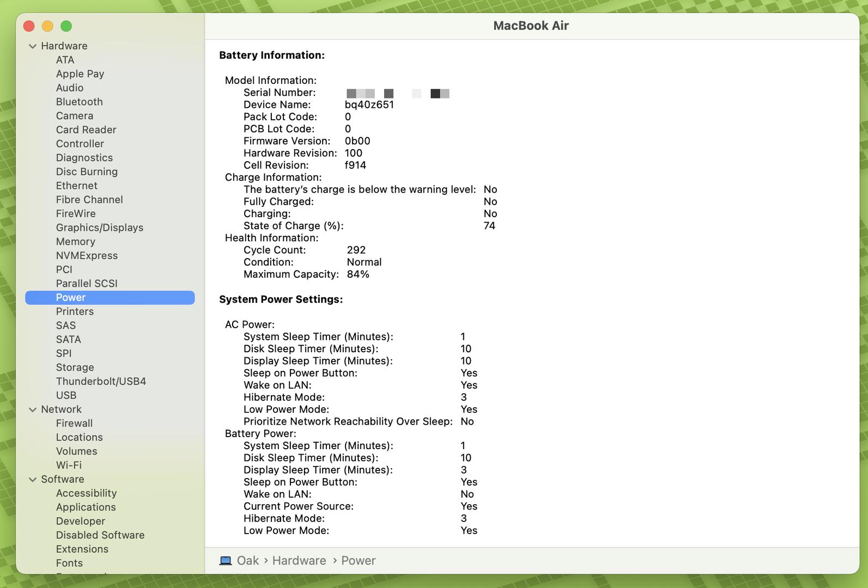
Task: Click the laptop icon in the path bar
Action: pos(226,561)
